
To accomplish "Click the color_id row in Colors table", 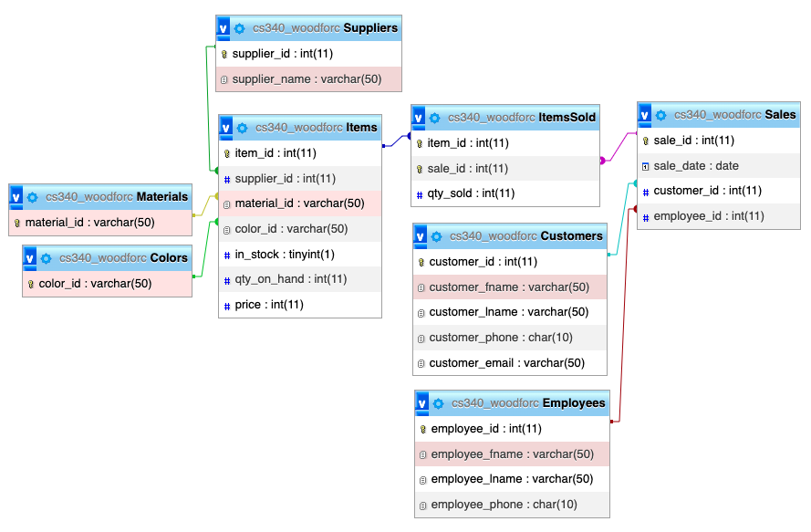I will pos(107,283).
